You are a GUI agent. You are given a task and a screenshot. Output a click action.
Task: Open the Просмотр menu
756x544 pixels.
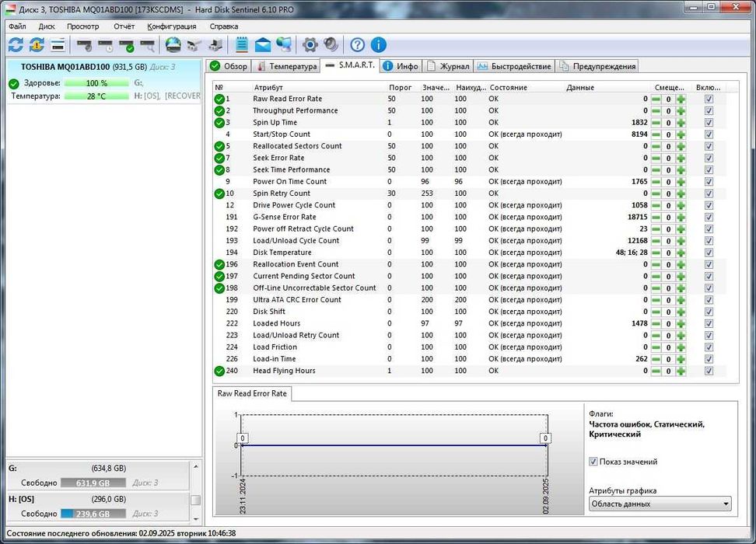83,26
